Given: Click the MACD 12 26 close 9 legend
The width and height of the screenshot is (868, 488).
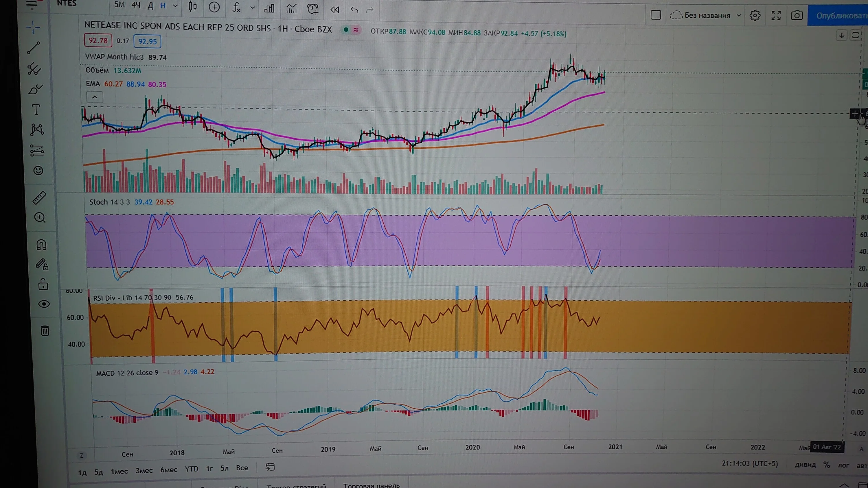Looking at the screenshot, I should [127, 373].
